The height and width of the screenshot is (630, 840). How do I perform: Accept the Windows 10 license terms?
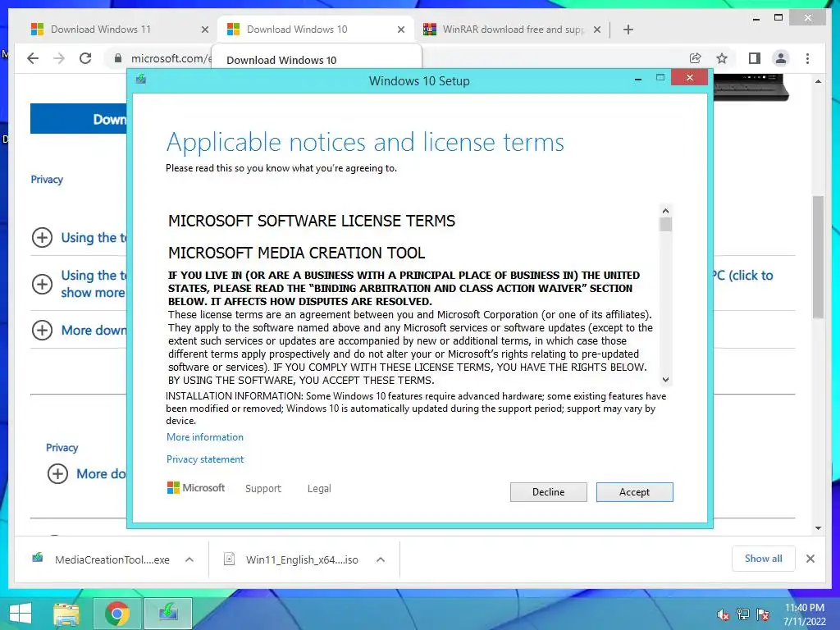click(x=634, y=492)
